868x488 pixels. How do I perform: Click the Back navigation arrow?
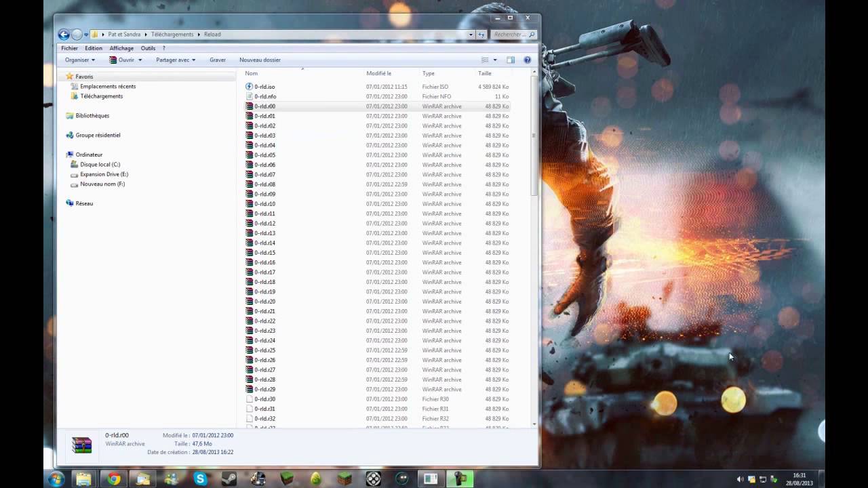[x=64, y=35]
